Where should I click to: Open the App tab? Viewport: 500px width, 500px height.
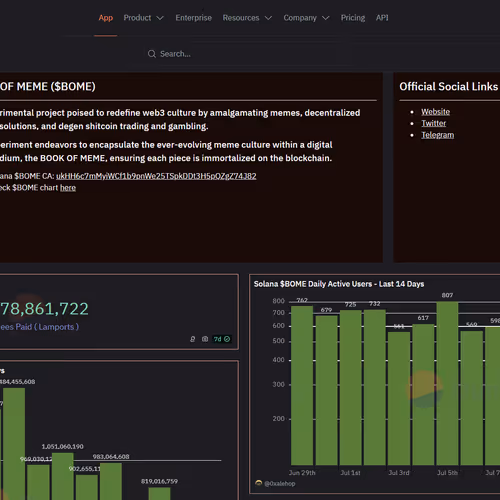click(106, 18)
